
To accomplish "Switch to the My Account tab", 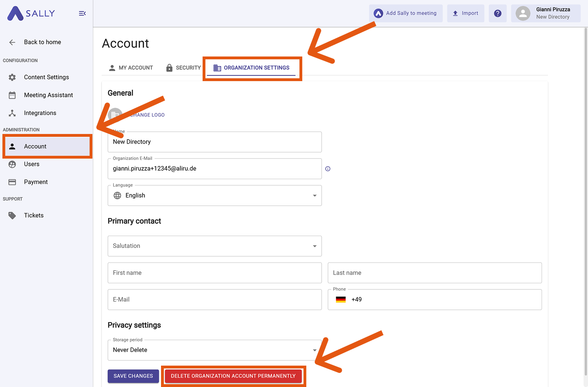I will (131, 68).
